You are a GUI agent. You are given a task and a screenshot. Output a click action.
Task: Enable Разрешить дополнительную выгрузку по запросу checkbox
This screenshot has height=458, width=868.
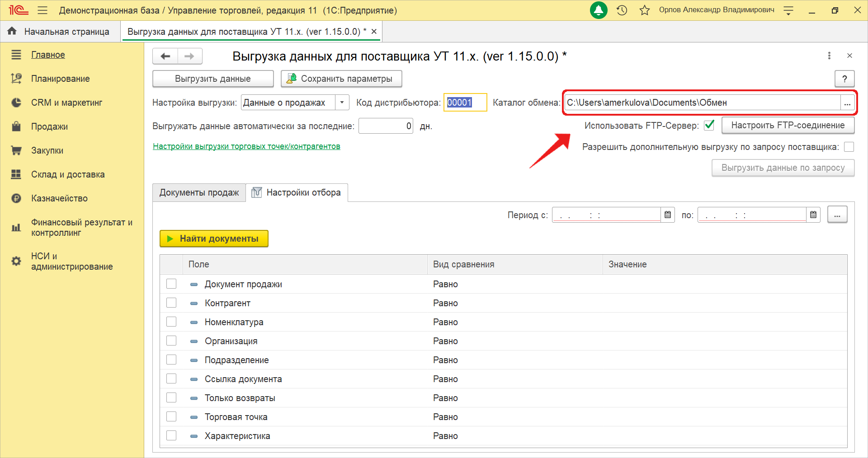[x=849, y=147]
